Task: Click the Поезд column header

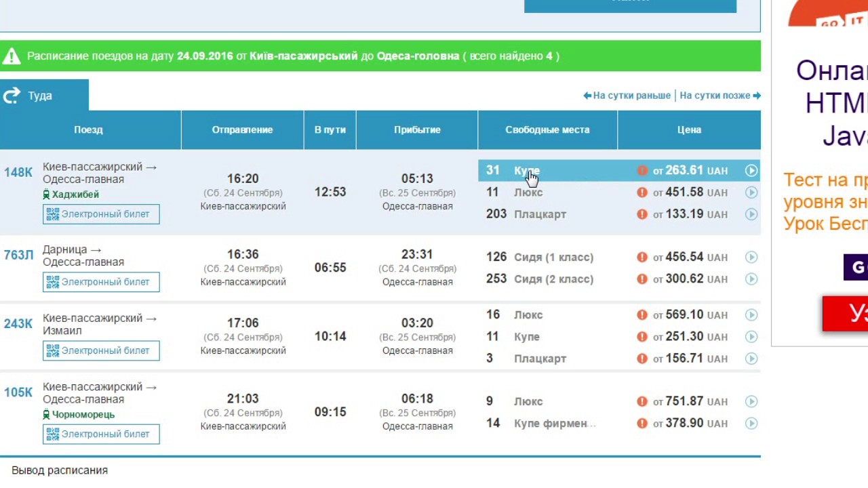Action: (89, 129)
